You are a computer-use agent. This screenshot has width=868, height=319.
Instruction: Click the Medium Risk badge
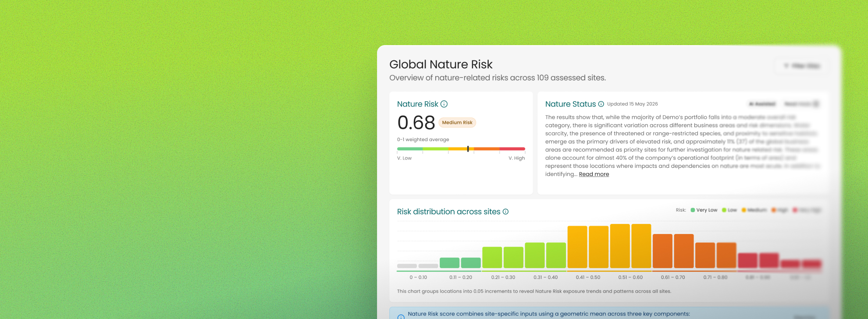(457, 123)
